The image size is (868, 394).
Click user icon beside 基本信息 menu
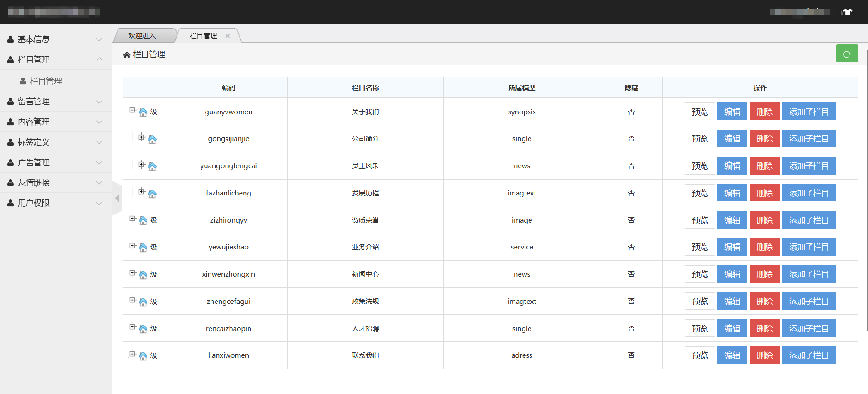pyautogui.click(x=10, y=39)
